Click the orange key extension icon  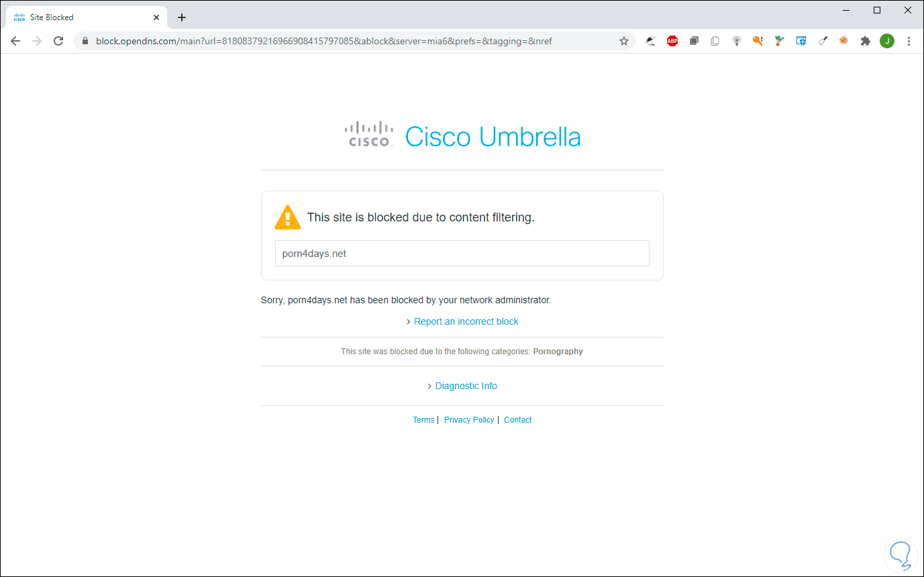click(758, 41)
